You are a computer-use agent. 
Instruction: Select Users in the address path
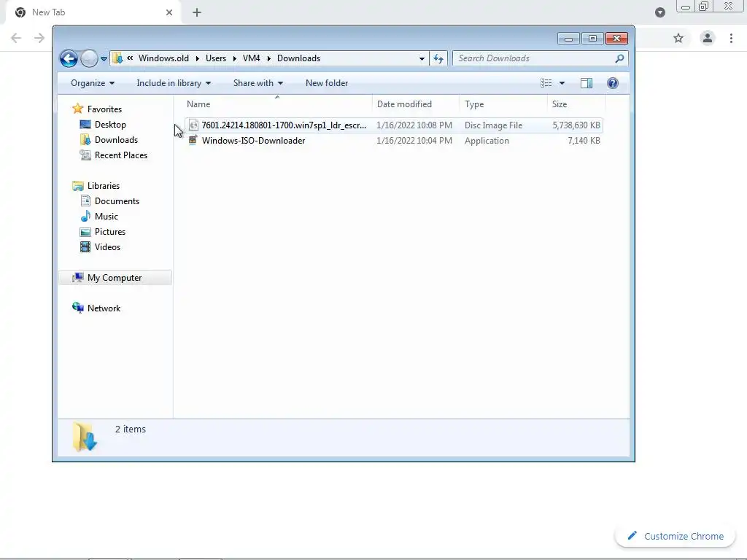[216, 58]
